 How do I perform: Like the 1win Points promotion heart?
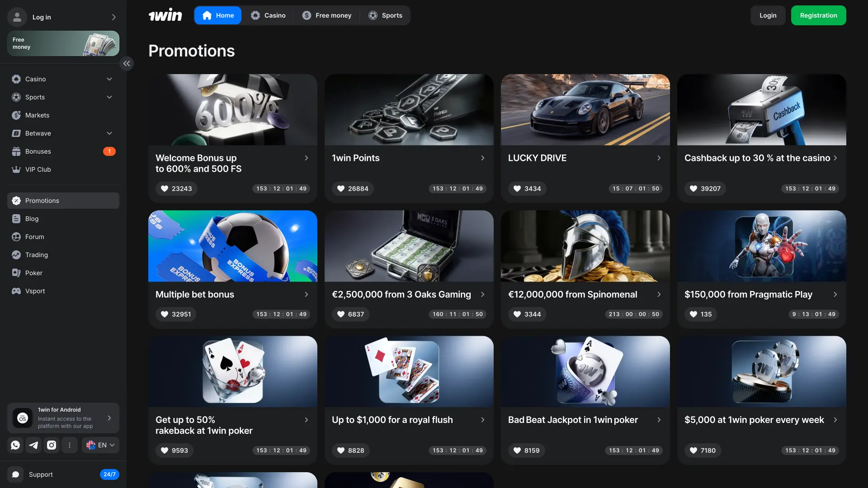click(341, 188)
